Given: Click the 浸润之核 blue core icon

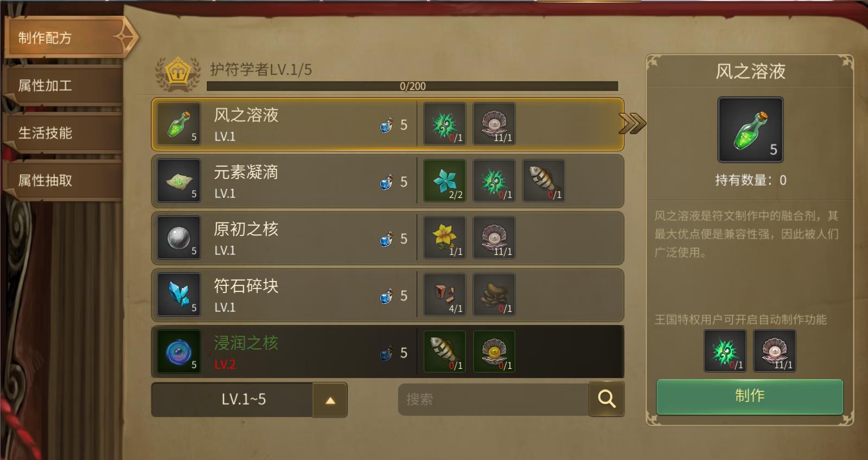Looking at the screenshot, I should 178,352.
